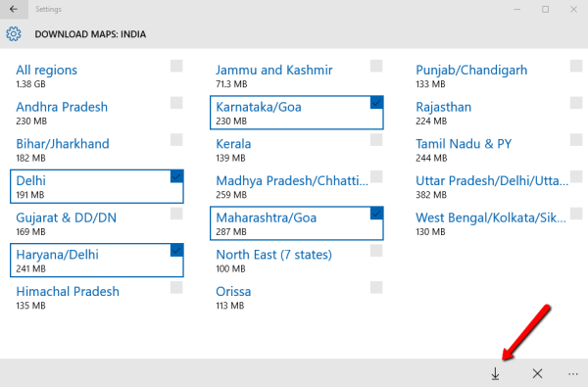Select North East (7 states) region
The width and height of the screenshot is (588, 387).
click(x=297, y=261)
